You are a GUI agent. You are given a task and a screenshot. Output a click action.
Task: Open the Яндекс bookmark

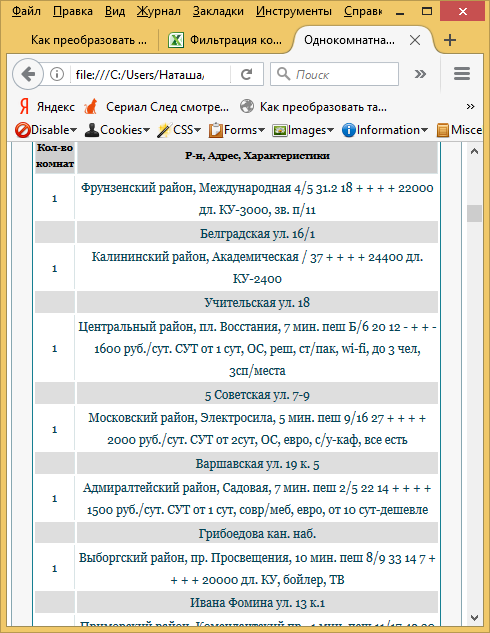click(46, 107)
